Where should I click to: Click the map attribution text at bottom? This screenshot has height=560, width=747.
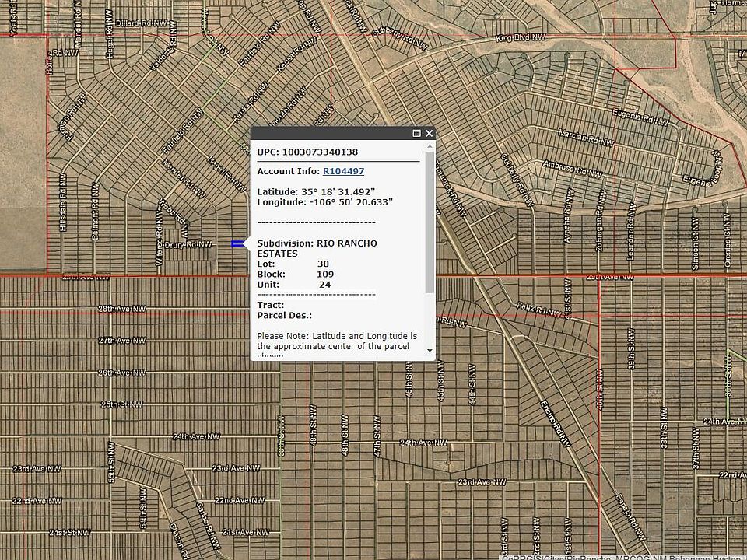tap(623, 555)
